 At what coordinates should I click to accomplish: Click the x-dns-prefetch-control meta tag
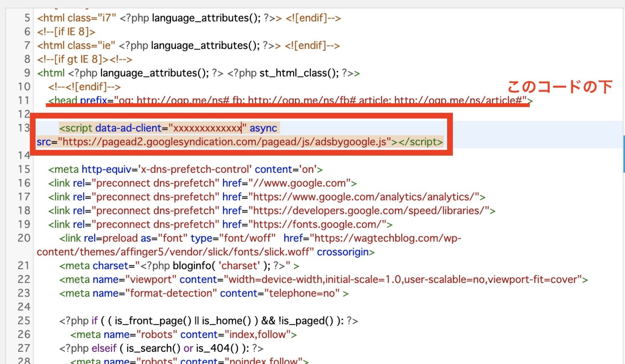pos(183,169)
